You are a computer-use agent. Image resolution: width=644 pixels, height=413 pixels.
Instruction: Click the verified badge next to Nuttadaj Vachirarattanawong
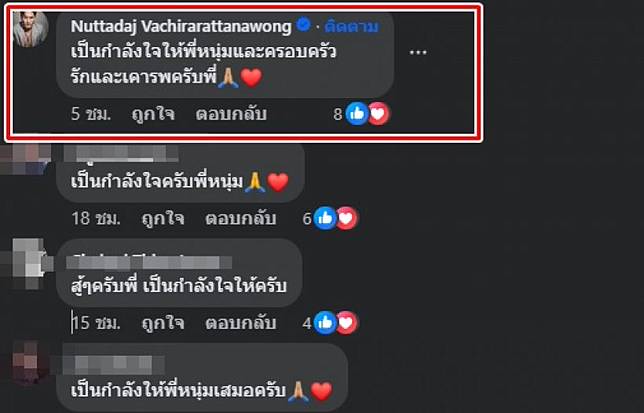(x=303, y=25)
